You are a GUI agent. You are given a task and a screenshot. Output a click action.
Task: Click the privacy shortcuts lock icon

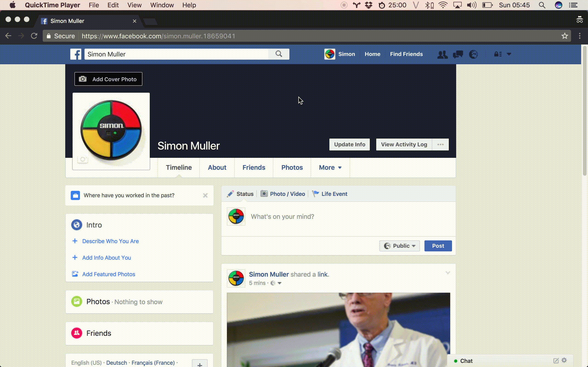click(x=498, y=54)
